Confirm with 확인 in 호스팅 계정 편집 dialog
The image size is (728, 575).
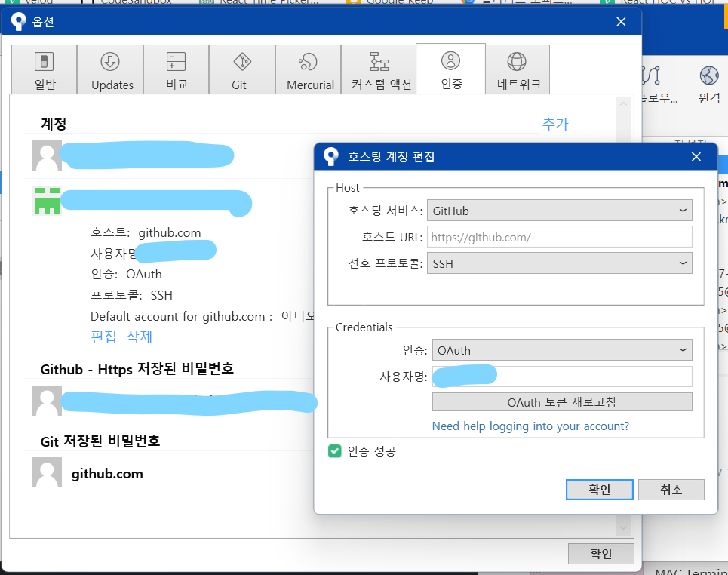tap(600, 490)
